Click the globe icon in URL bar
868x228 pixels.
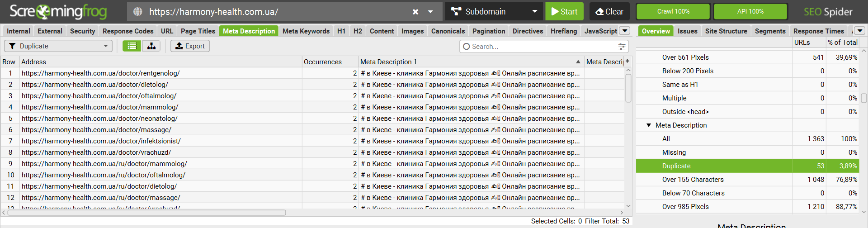pos(138,12)
